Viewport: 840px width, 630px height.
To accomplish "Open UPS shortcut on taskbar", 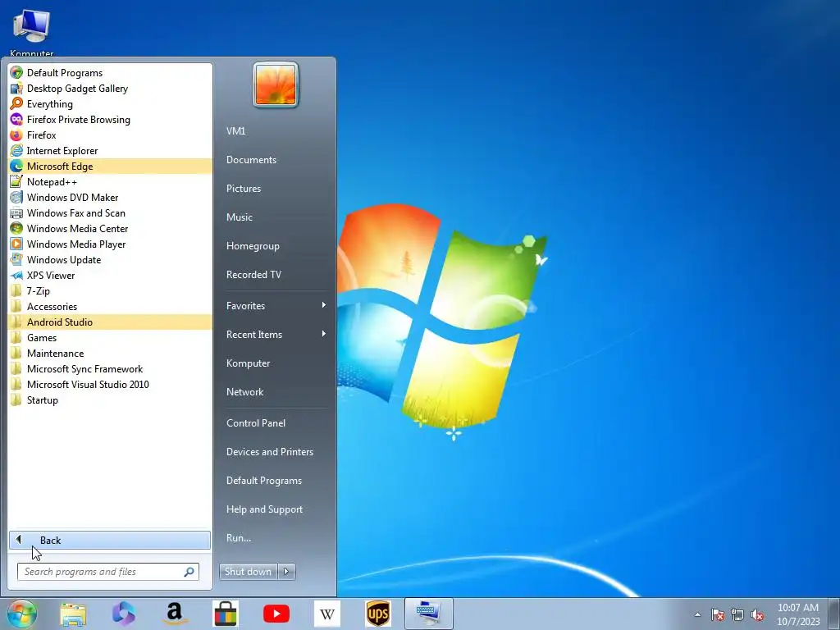I will (378, 614).
